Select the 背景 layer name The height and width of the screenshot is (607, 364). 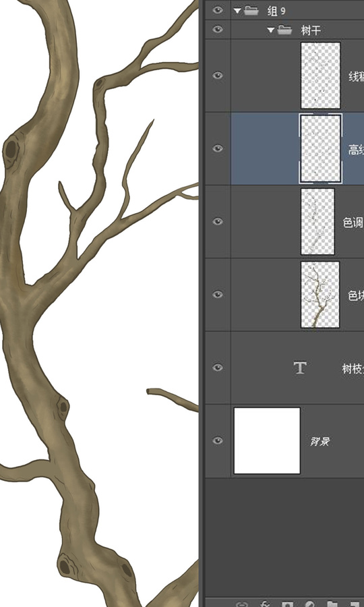click(320, 441)
